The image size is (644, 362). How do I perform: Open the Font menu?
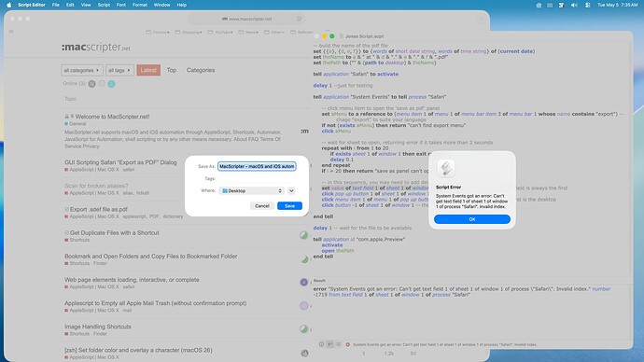tap(121, 5)
